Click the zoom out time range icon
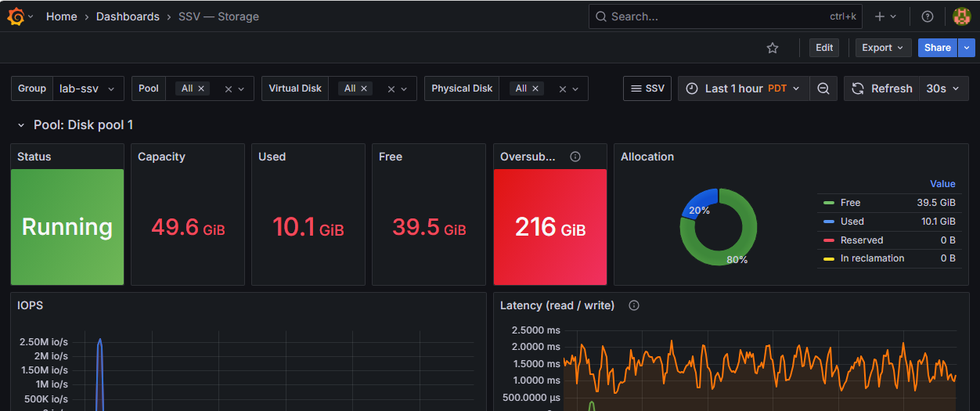 click(x=823, y=88)
